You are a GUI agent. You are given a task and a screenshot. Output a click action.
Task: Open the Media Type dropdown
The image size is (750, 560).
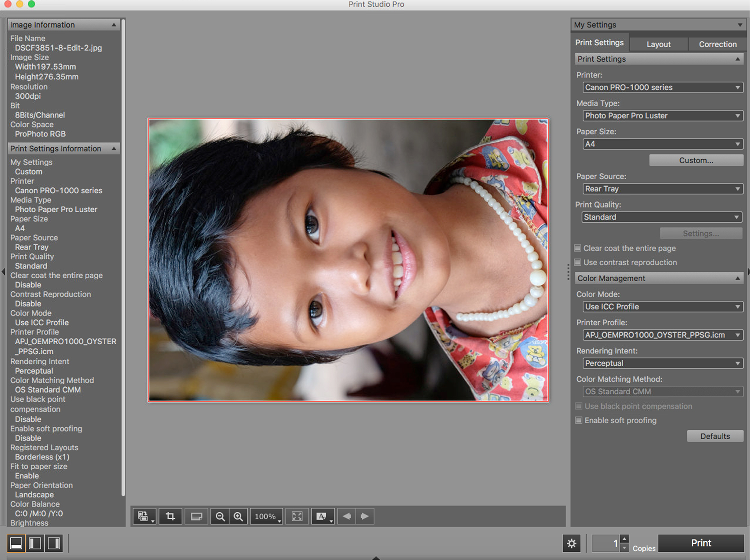[663, 116]
